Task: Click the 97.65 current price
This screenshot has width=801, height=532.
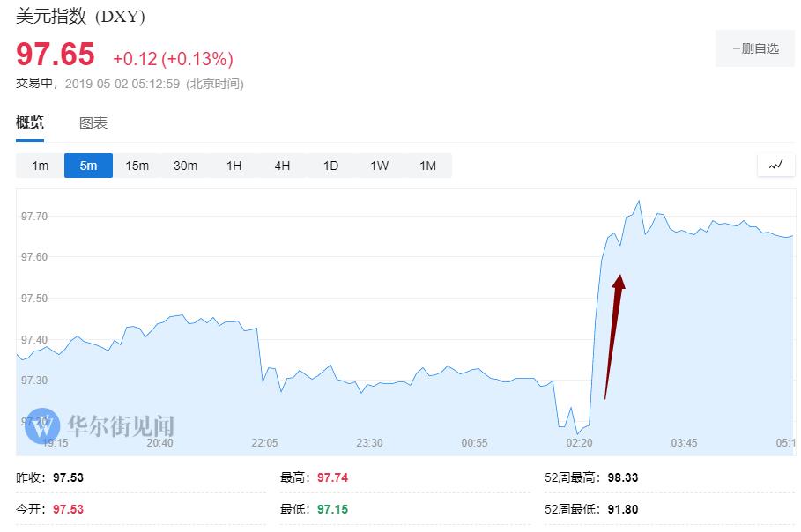Action: pos(56,55)
